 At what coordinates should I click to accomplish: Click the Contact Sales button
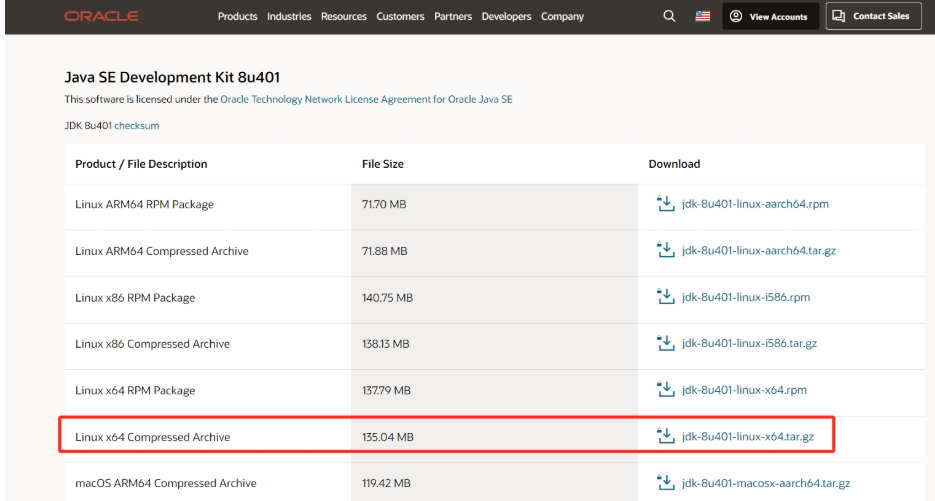pos(874,16)
